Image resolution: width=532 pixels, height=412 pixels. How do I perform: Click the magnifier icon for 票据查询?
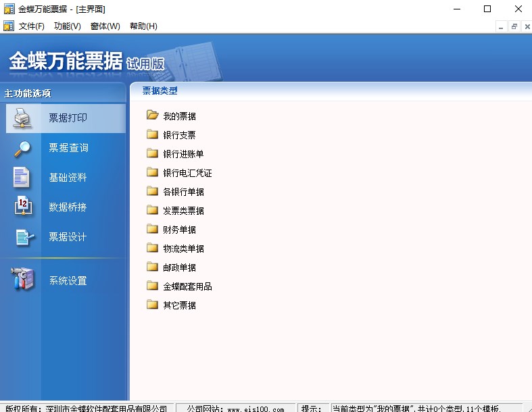click(22, 148)
